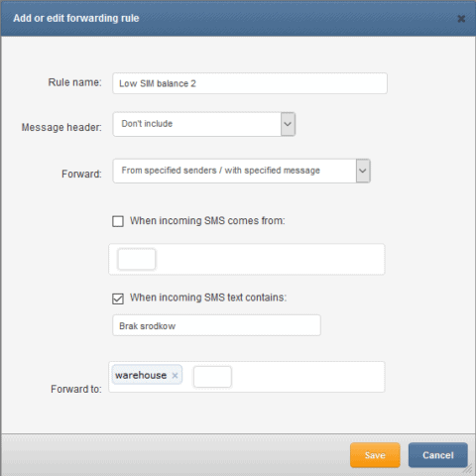Save the forwarding rule
The width and height of the screenshot is (476, 476).
tap(375, 455)
